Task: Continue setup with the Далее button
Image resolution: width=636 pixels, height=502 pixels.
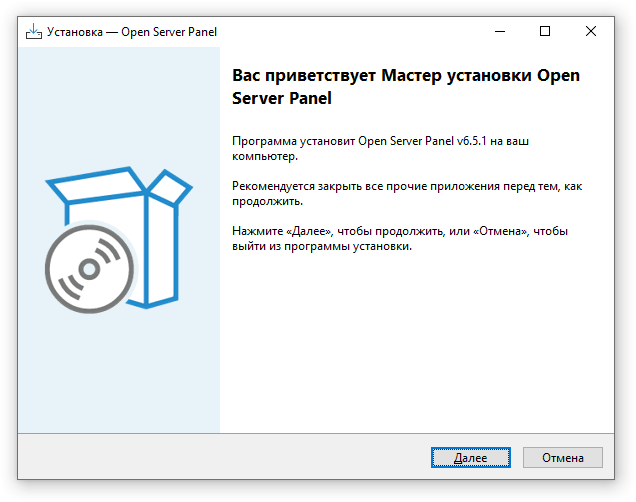Action: point(471,457)
